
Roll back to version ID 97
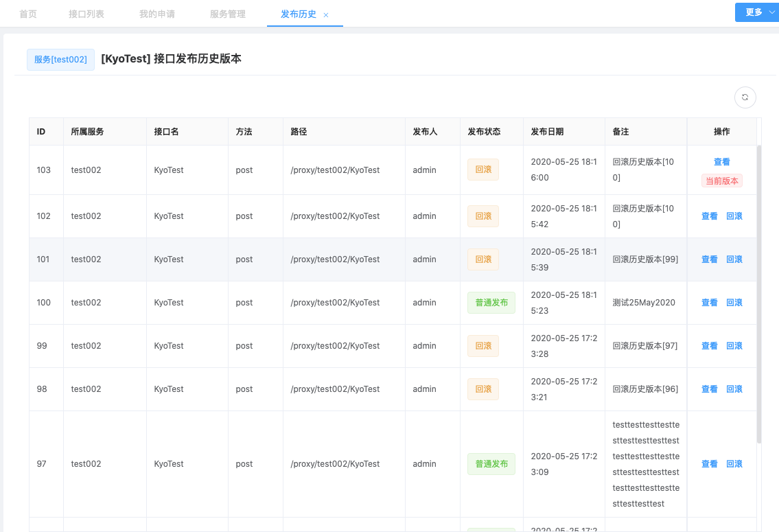pyautogui.click(x=734, y=464)
